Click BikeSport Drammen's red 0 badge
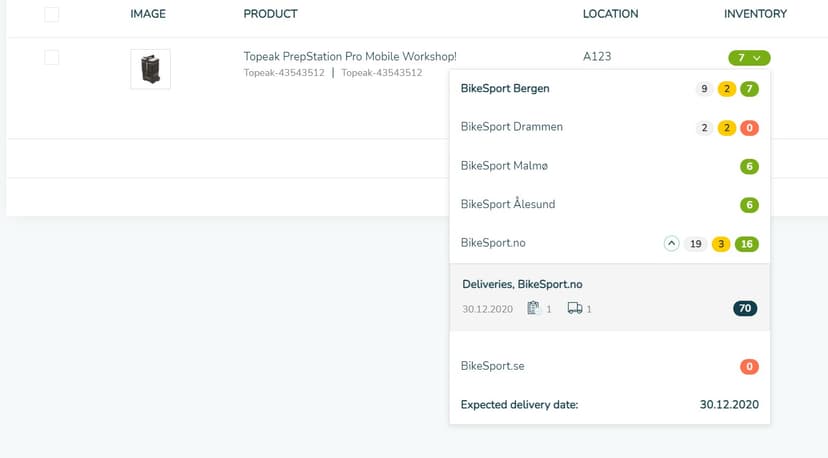Viewport: 828px width, 458px height. [749, 128]
